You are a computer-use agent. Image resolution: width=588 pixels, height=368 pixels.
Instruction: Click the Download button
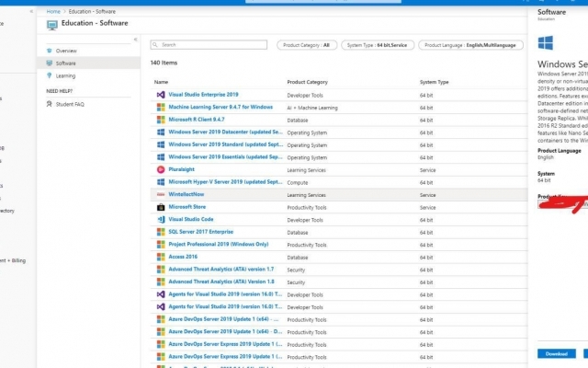pos(557,353)
